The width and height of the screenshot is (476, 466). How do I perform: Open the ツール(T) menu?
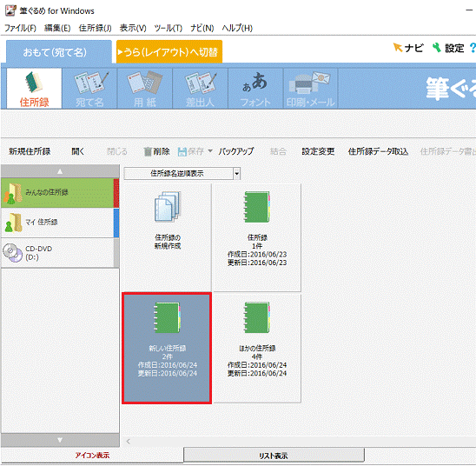click(x=169, y=28)
